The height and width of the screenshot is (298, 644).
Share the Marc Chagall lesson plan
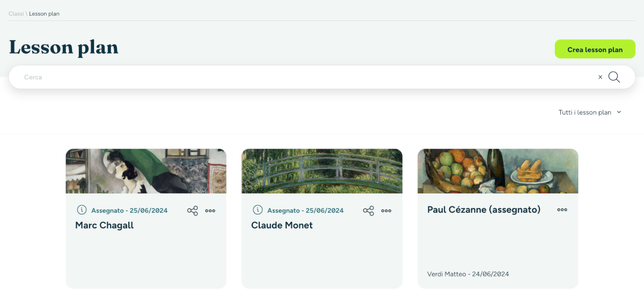[193, 211]
